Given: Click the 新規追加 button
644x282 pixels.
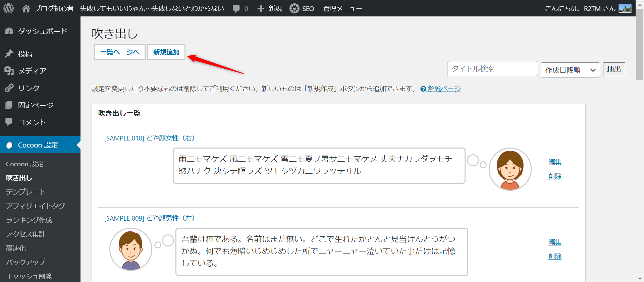Looking at the screenshot, I should (166, 52).
